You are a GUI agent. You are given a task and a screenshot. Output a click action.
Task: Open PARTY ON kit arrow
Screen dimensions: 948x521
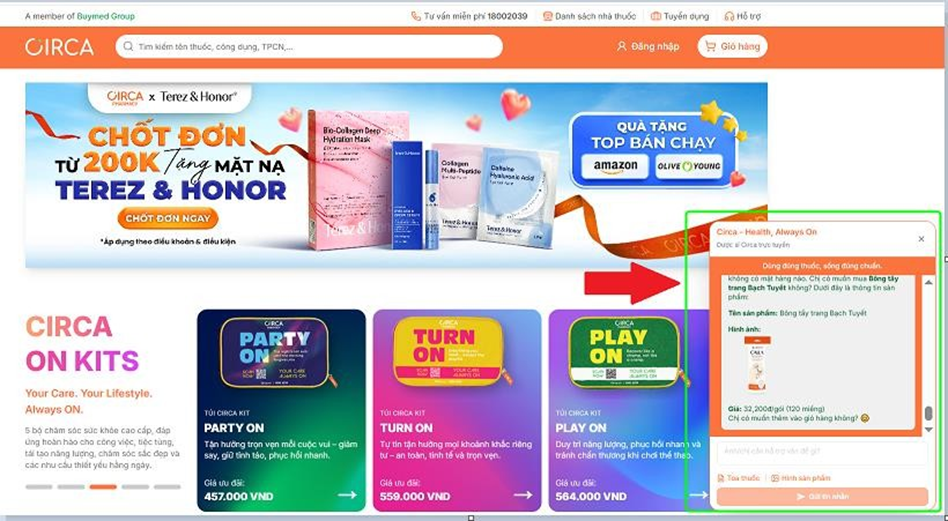348,495
